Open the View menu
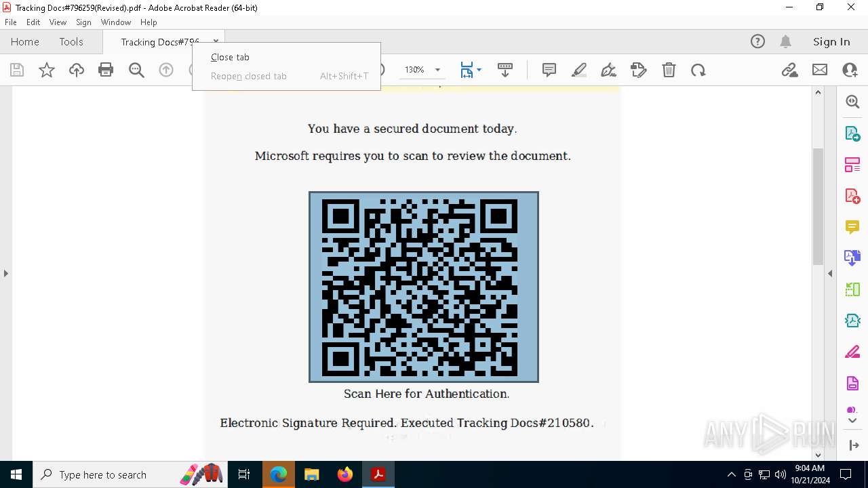 [x=58, y=22]
